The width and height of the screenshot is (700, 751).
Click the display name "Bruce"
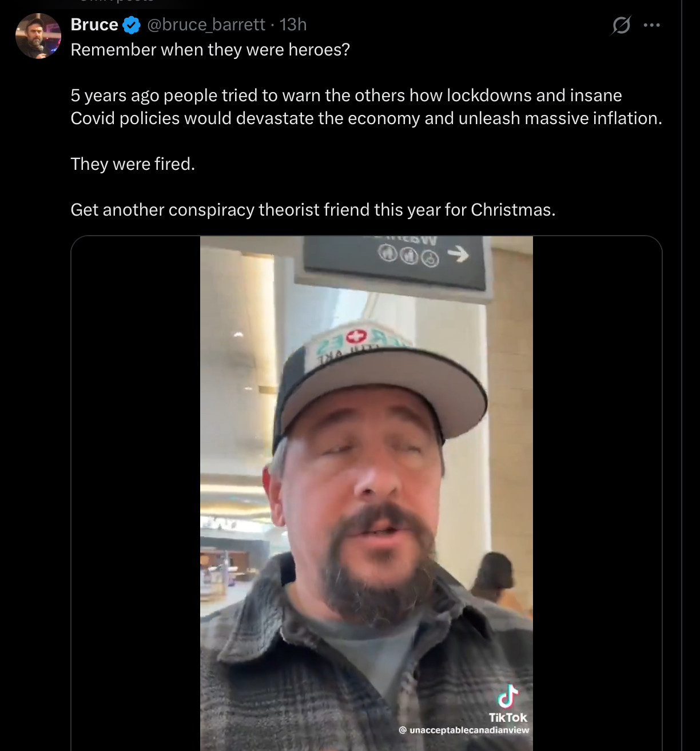coord(94,25)
